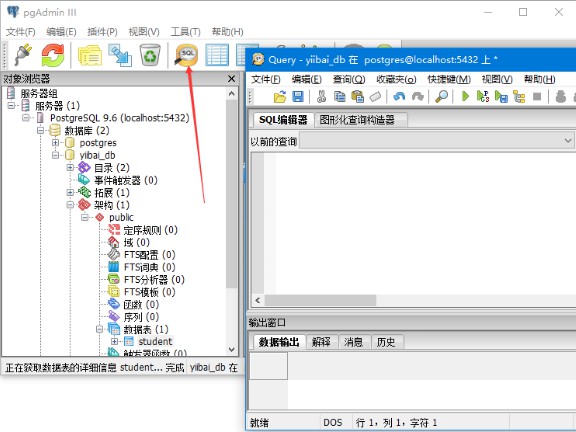The height and width of the screenshot is (432, 576).
Task: Select the 定序规则 (0) node in the tree
Action: coord(150,230)
